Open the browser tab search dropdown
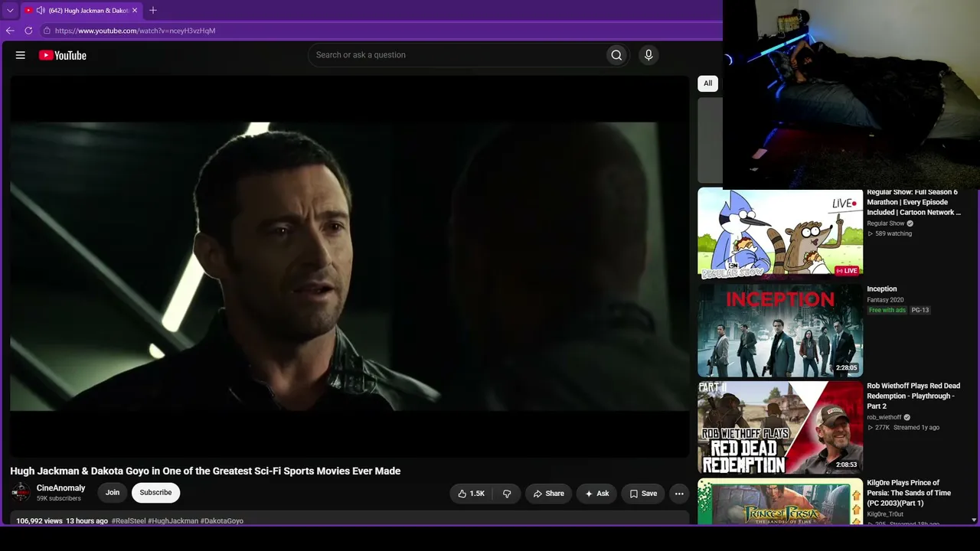Viewport: 980px width, 551px height. click(10, 11)
